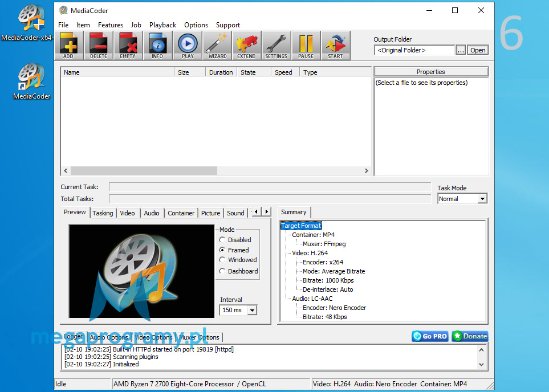Viewport: 549px width, 392px height.
Task: Switch to the Video tab
Action: coord(127,213)
